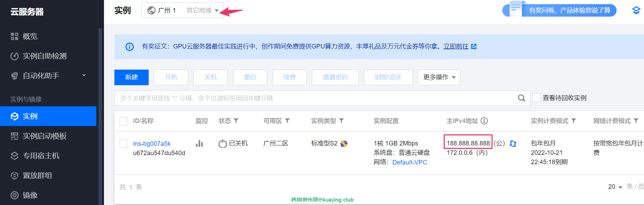
Task: Expand the 更多操作 dropdown
Action: (x=439, y=77)
